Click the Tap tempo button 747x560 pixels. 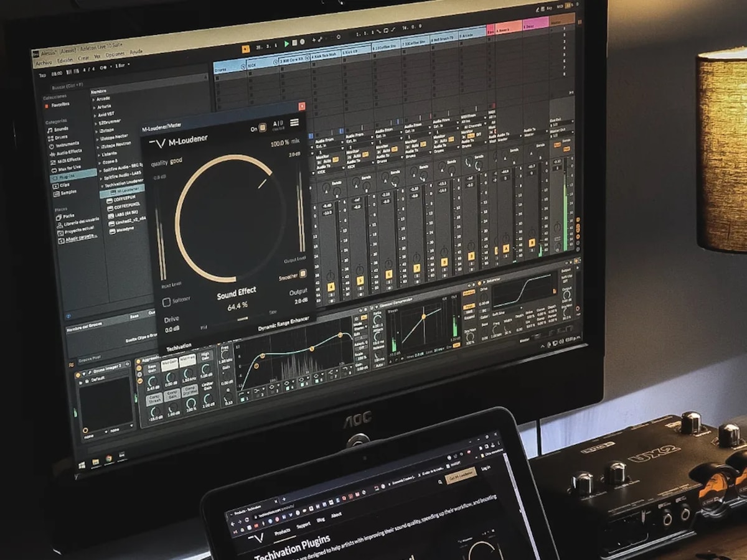point(42,75)
